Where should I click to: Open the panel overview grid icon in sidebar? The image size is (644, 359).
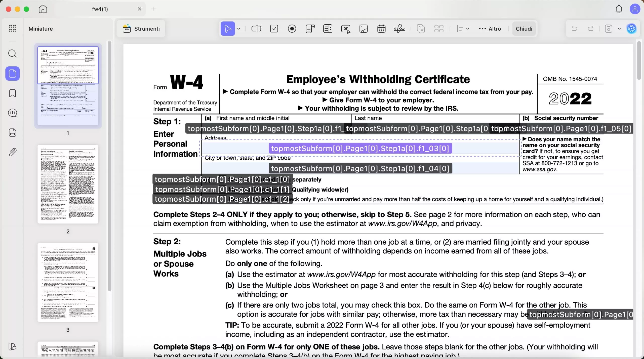click(12, 29)
